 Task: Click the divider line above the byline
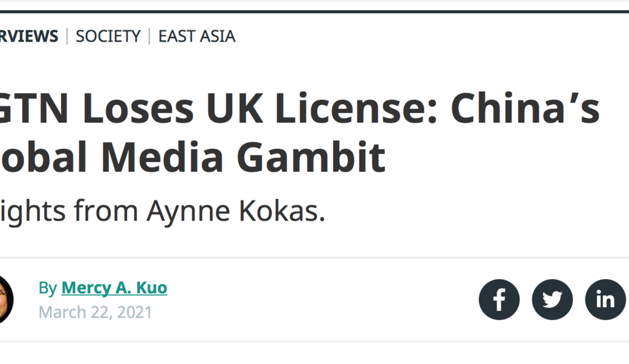[314, 258]
